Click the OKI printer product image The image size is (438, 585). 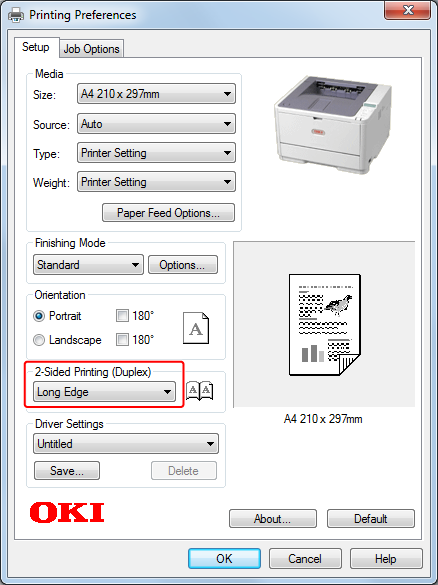333,123
